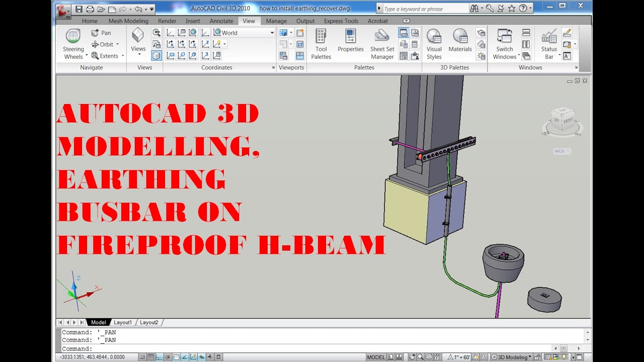Viewport: 644px width, 362px height.
Task: Expand the Steering Wheels dropdown arrow
Action: pos(87,55)
